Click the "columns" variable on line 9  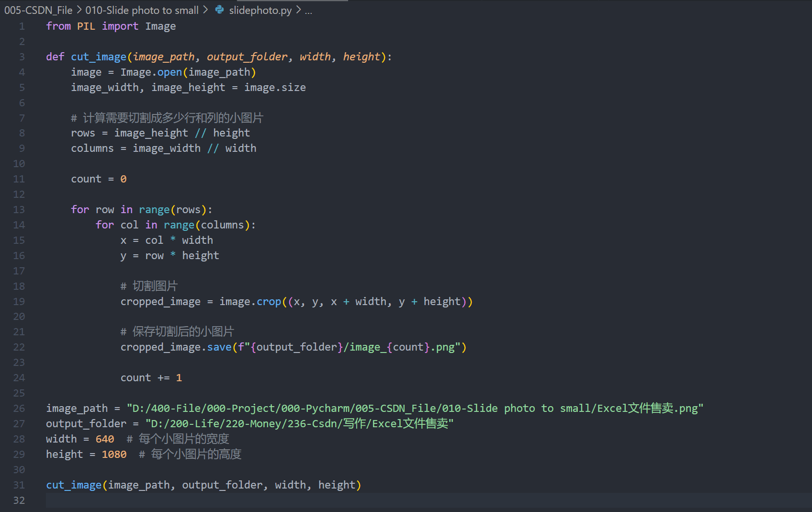pyautogui.click(x=92, y=148)
